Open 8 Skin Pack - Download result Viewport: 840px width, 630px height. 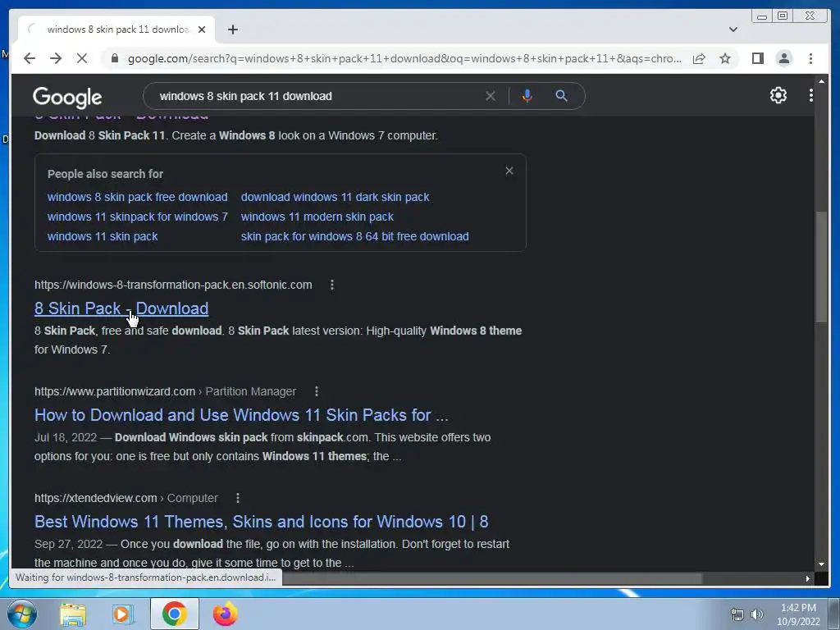click(121, 308)
